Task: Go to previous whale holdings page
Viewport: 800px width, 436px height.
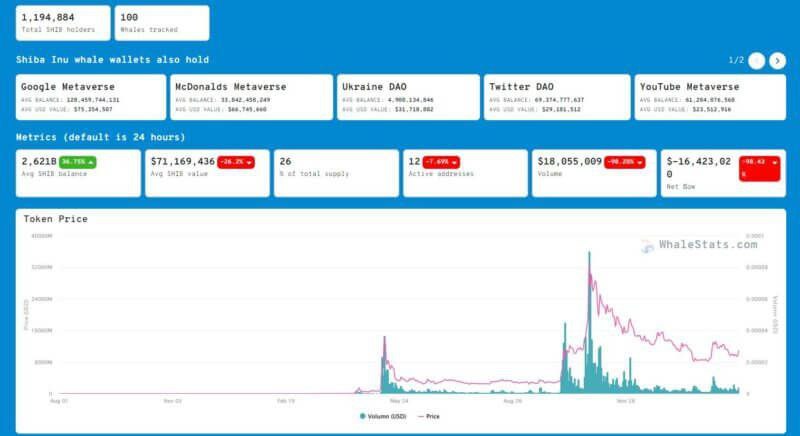Action: (756, 61)
